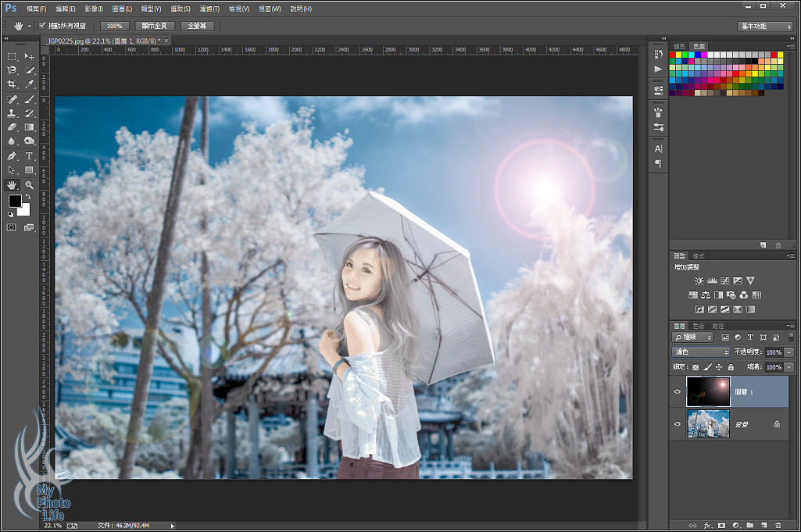Open the 濾鏡(T) menu
Image resolution: width=801 pixels, height=532 pixels.
point(209,9)
